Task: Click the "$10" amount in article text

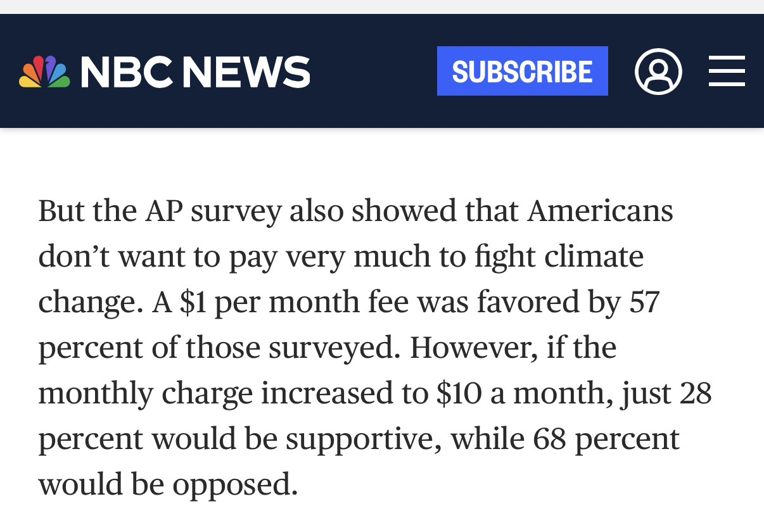Action: [459, 393]
